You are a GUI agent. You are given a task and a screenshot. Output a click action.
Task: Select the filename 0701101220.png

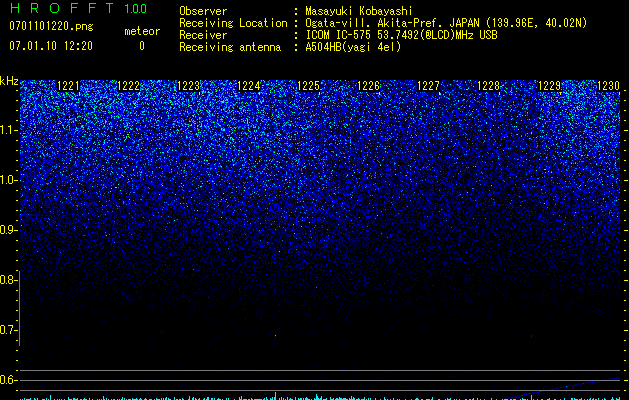point(51,26)
